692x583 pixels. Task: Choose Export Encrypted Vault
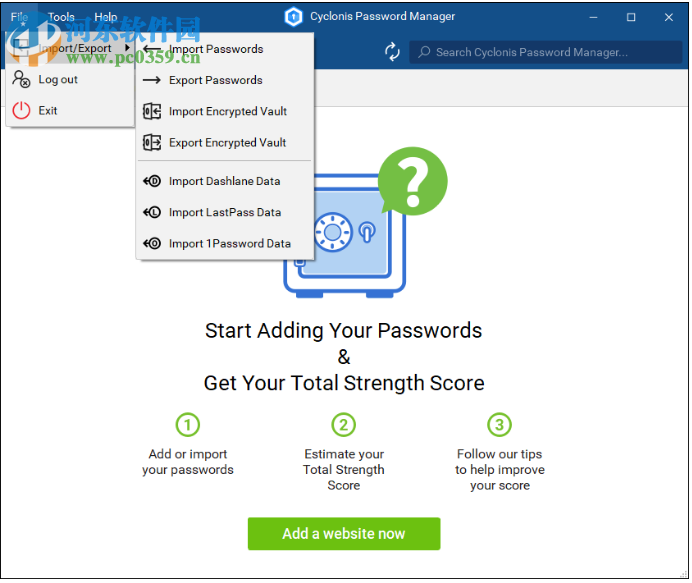[x=225, y=143]
